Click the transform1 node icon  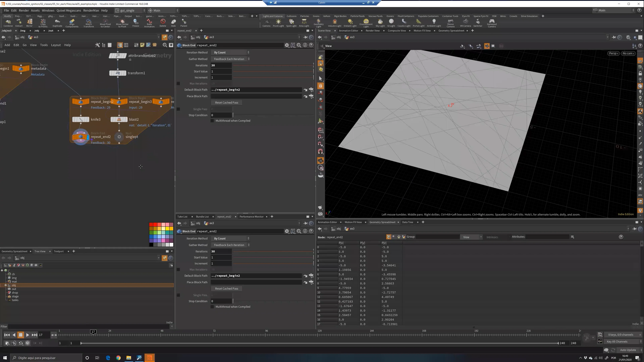point(118,73)
